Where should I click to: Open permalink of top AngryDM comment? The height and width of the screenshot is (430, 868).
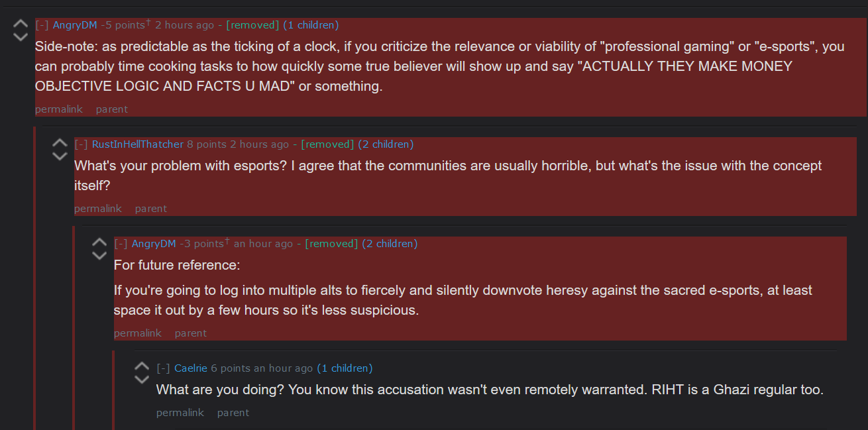point(59,109)
